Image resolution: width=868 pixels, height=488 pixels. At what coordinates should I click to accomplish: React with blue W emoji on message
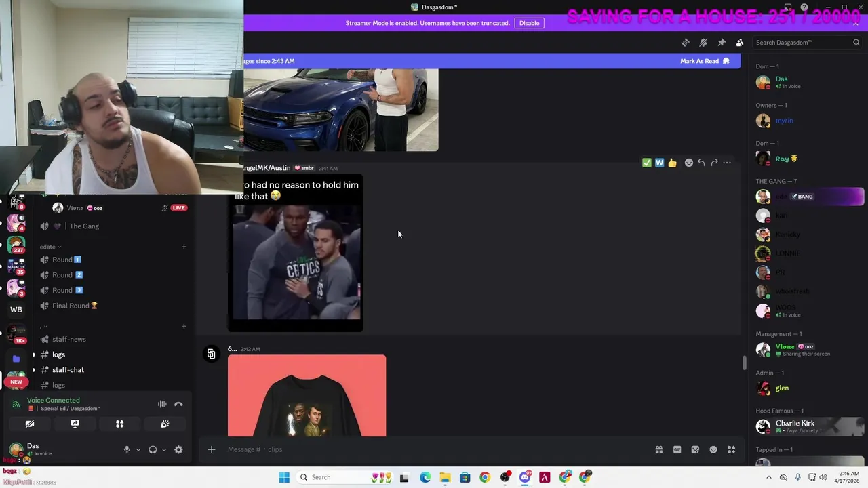(x=659, y=163)
